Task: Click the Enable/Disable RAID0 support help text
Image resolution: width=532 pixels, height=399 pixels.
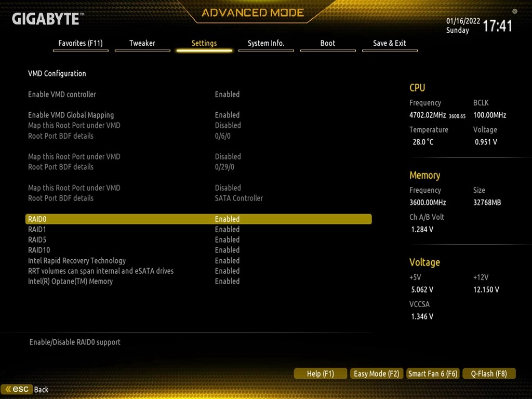Action: 75,342
